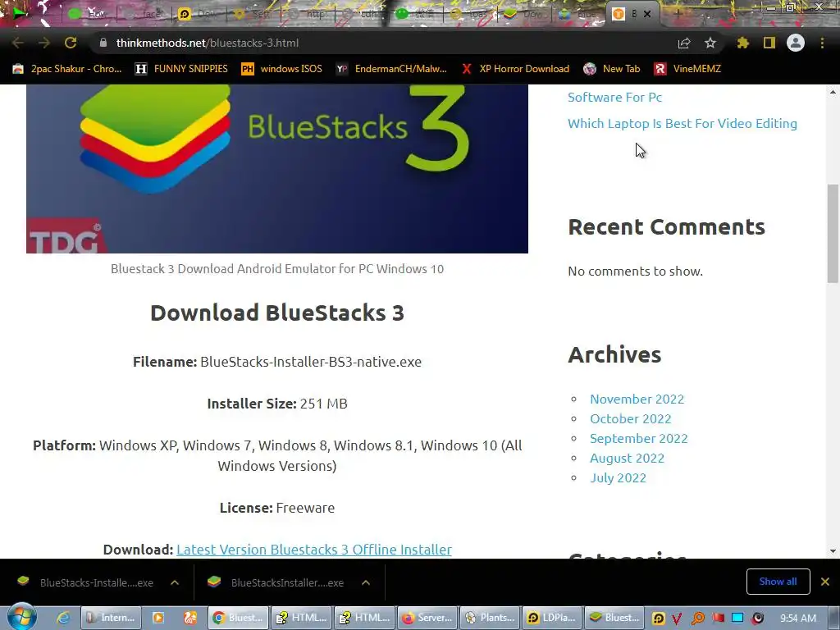Screen dimensions: 840x630
Task: Click the red flag Action Center tray icon
Action: (718, 619)
